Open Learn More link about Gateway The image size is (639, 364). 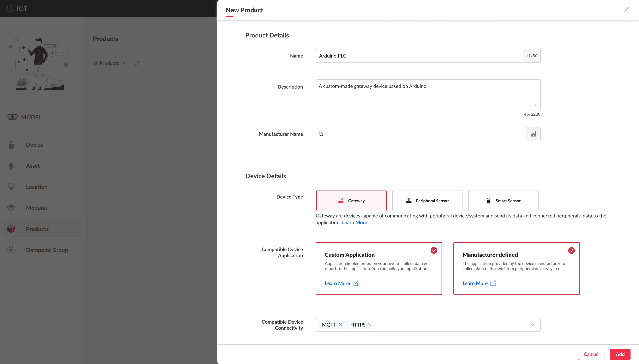point(354,223)
